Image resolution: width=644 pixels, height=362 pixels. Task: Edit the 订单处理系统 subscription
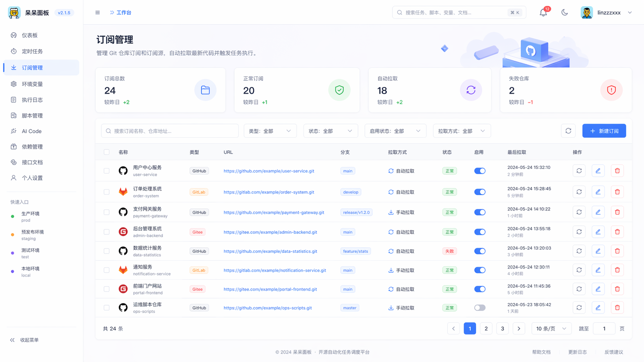[x=598, y=192]
